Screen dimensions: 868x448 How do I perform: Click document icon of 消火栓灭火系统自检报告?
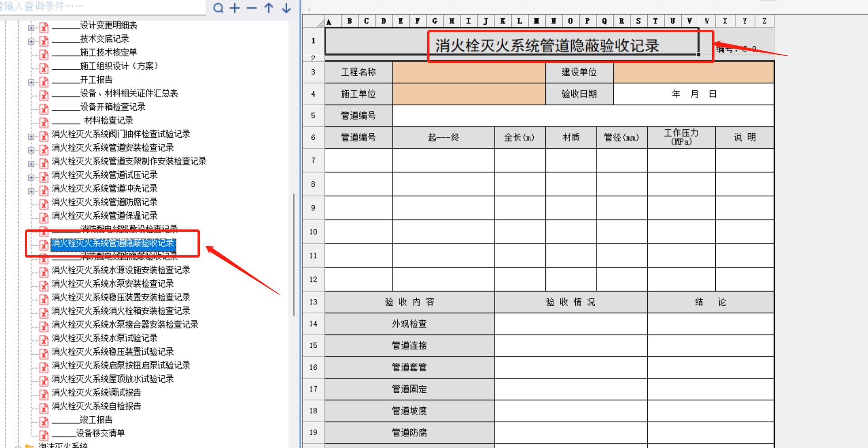tap(44, 409)
